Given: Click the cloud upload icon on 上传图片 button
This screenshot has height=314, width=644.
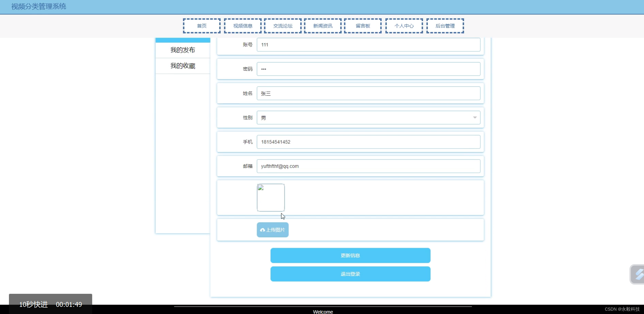Looking at the screenshot, I should 262,230.
